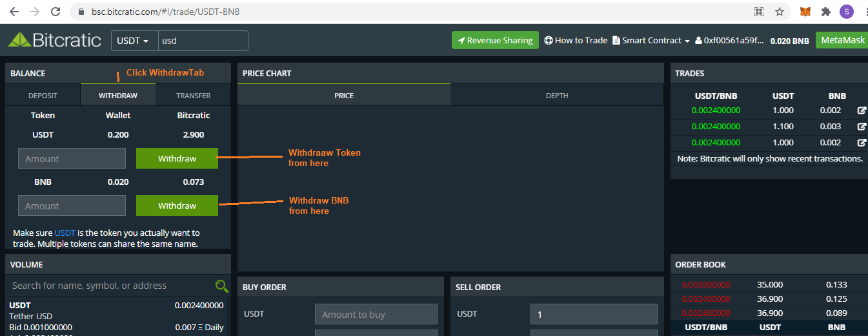Reload the page in browser
This screenshot has width=868, height=336.
point(56,12)
